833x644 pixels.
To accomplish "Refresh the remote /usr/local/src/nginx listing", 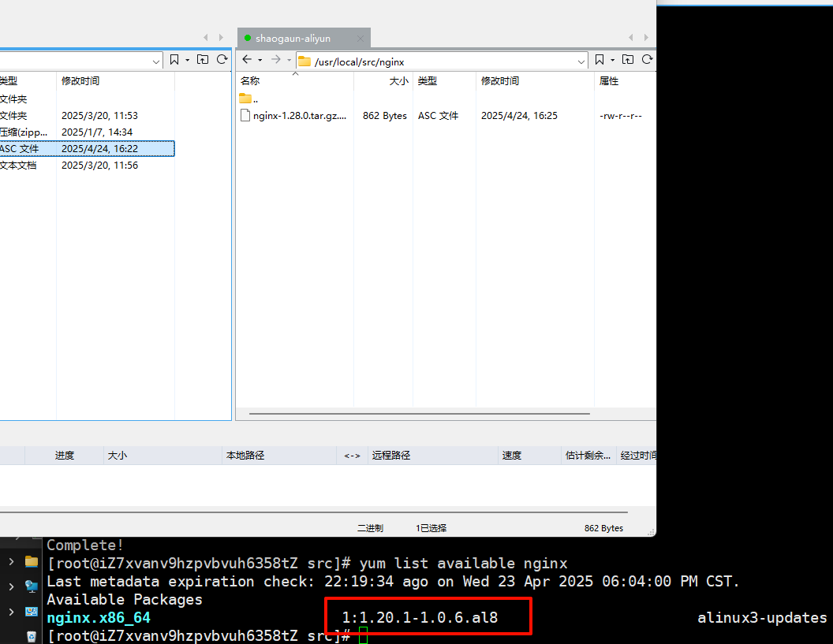I will click(647, 59).
